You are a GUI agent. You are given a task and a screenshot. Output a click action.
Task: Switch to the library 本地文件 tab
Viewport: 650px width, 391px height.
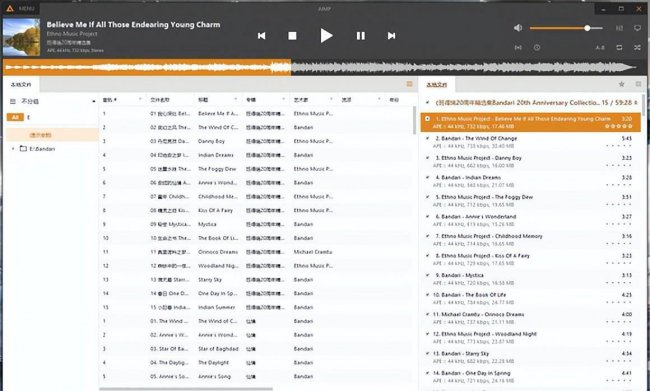[21, 85]
